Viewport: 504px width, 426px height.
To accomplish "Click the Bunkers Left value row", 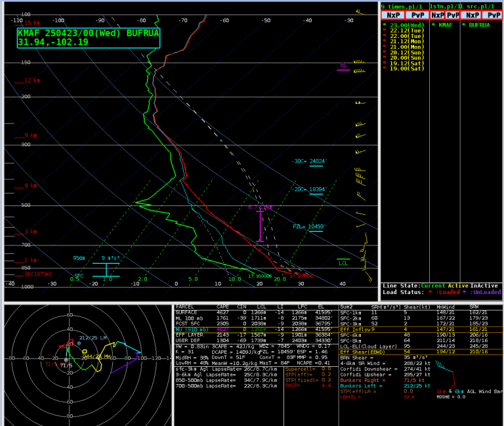I will coord(385,386).
